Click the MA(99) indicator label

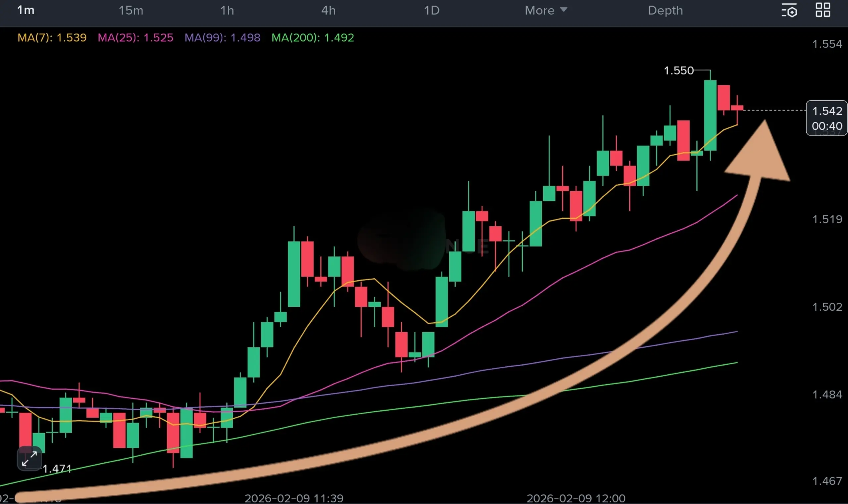[222, 37]
